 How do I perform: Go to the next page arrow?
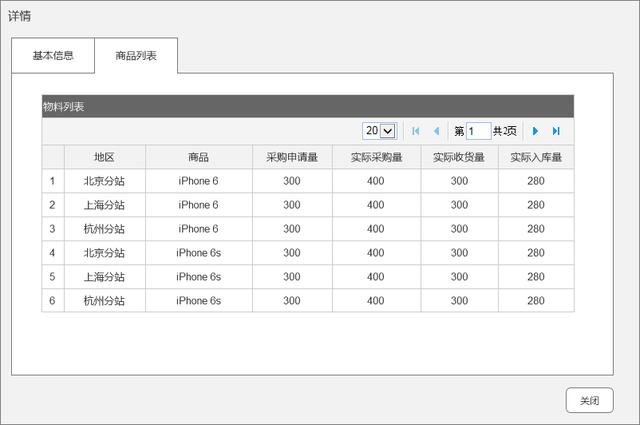tap(535, 131)
